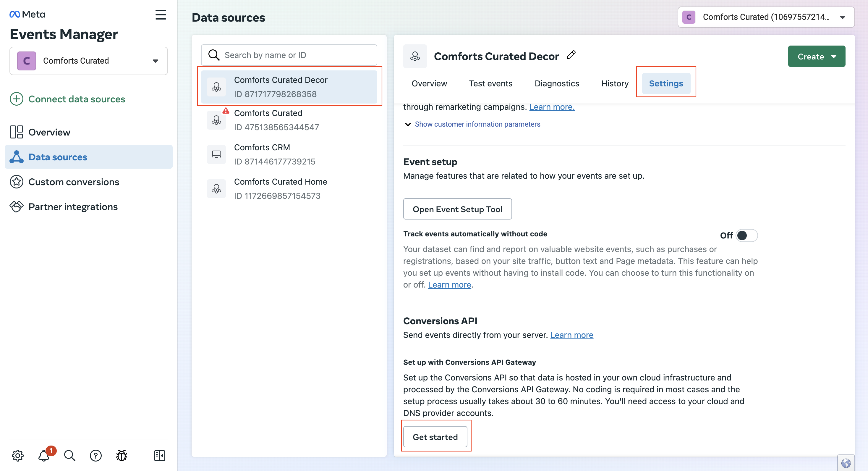
Task: Click the red warning icon on Comforts Curated
Action: 226,111
